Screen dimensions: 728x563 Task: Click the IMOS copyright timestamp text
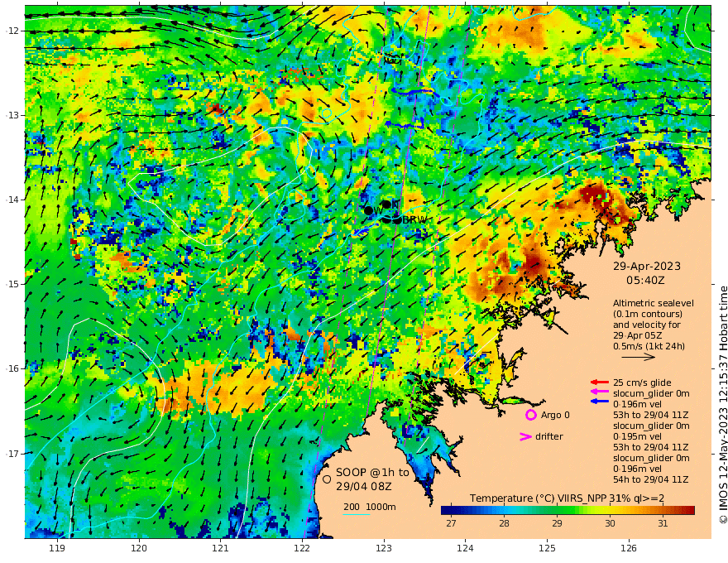point(722,404)
